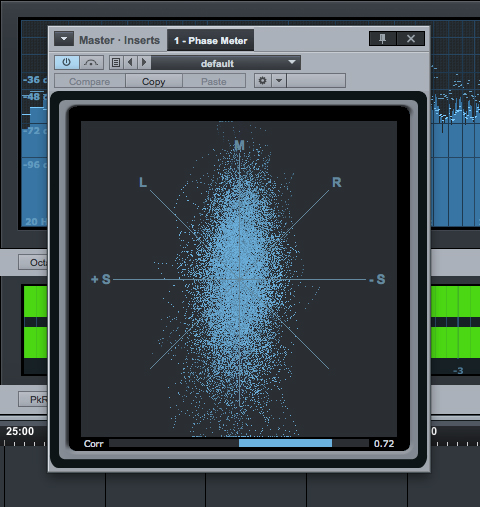Open the preset list icon
Image resolution: width=480 pixels, height=507 pixels.
116,63
